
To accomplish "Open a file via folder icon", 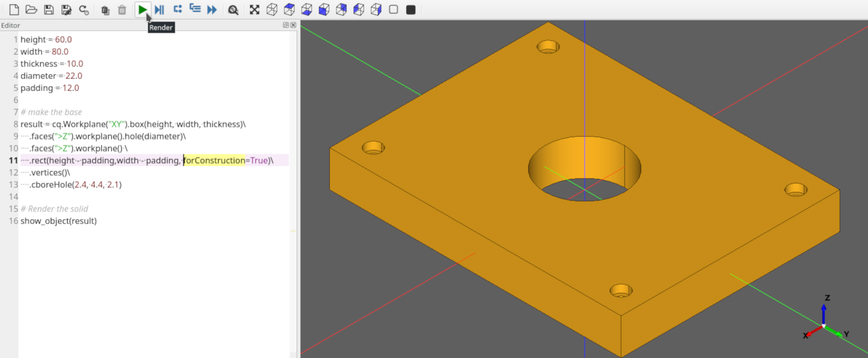I will (x=31, y=10).
